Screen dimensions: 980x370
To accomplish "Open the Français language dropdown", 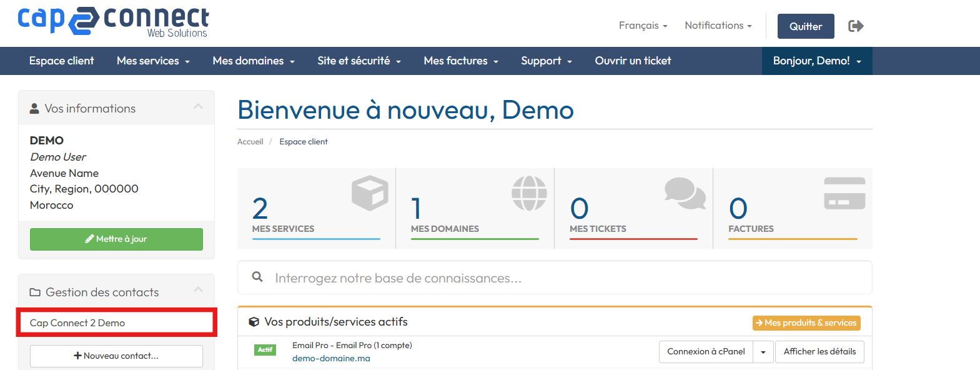I will click(x=643, y=26).
